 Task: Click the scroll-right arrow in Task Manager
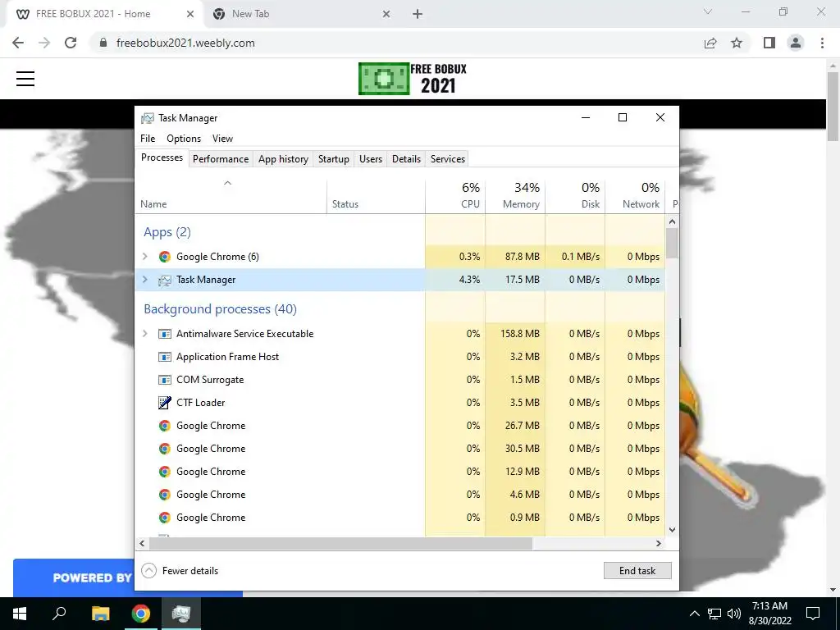(x=659, y=543)
